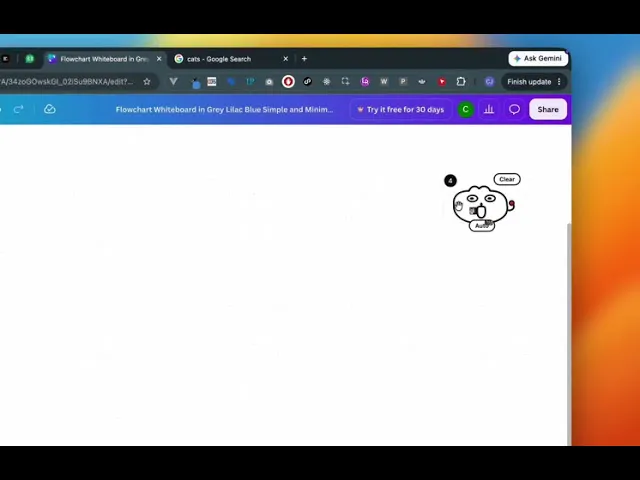Click the Canva redo arrow
Viewport: 640px width, 480px height.
pos(18,109)
